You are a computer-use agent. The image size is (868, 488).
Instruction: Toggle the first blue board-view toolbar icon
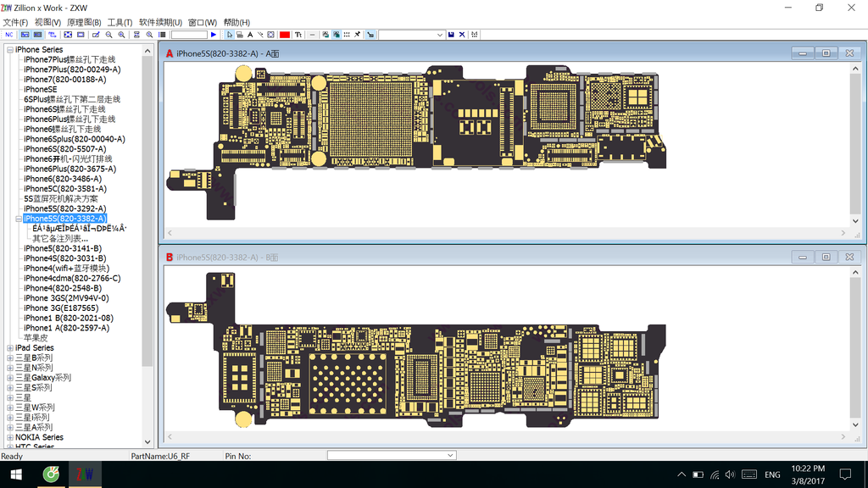(25, 34)
